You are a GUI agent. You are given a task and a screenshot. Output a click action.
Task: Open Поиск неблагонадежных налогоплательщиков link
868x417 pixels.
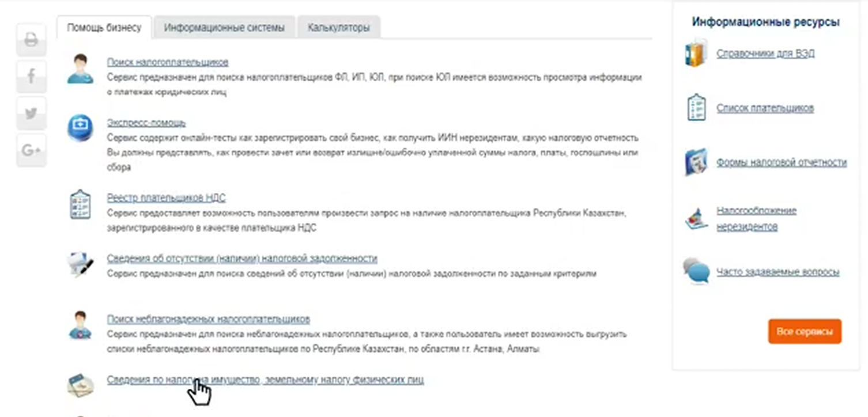[209, 319]
